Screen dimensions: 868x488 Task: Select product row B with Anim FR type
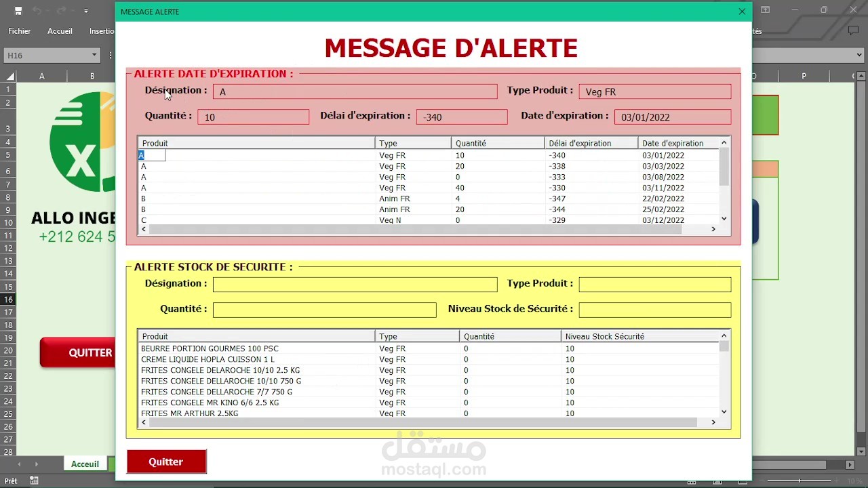click(271, 199)
